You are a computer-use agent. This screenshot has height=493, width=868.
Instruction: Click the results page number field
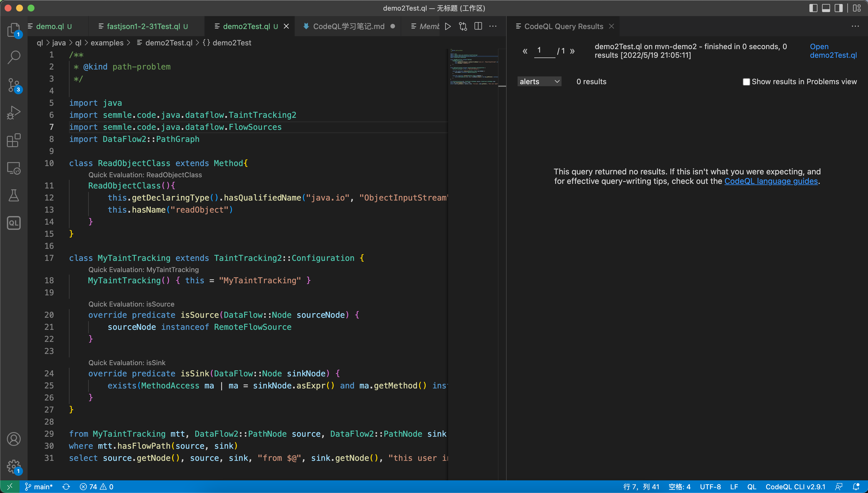click(x=545, y=51)
